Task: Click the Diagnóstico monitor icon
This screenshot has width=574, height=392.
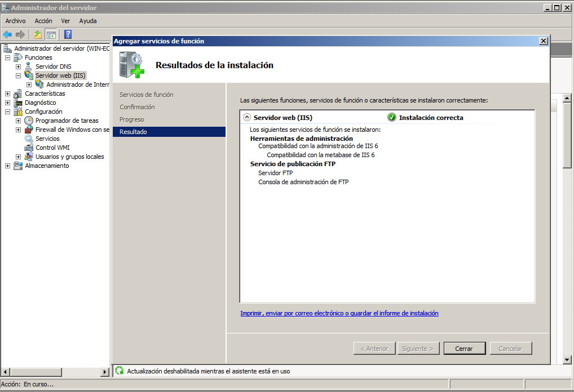Action: [18, 103]
